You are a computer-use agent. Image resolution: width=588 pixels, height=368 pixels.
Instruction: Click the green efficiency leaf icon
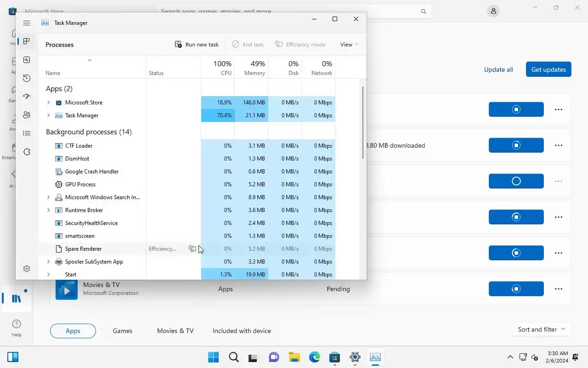click(x=192, y=249)
